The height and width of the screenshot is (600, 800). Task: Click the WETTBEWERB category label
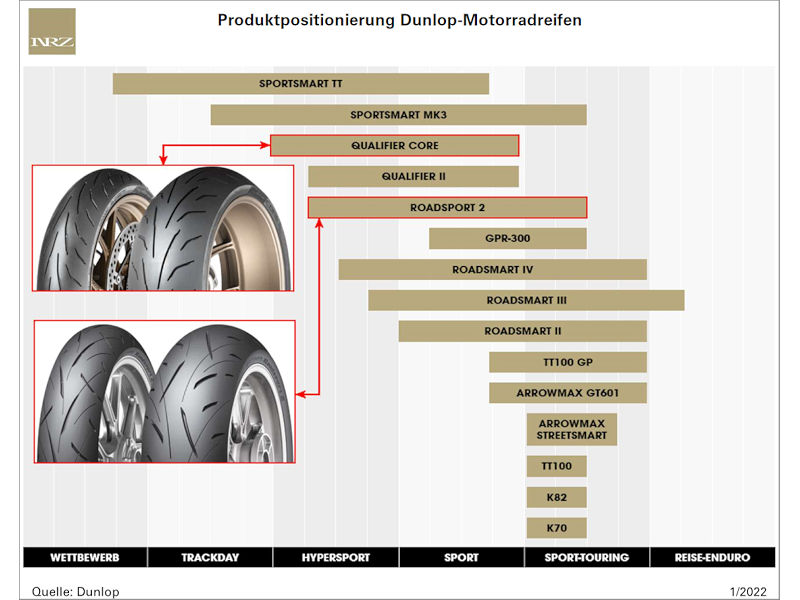(85, 557)
